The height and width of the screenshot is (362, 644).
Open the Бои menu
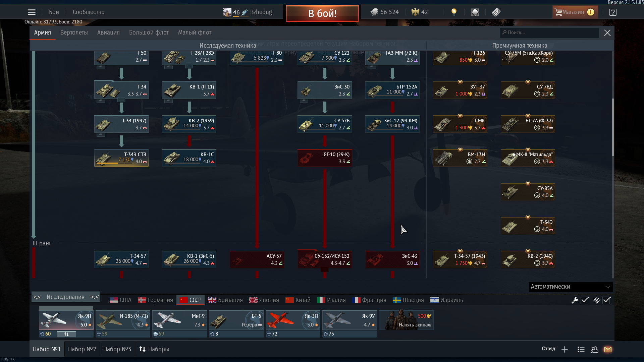[54, 12]
